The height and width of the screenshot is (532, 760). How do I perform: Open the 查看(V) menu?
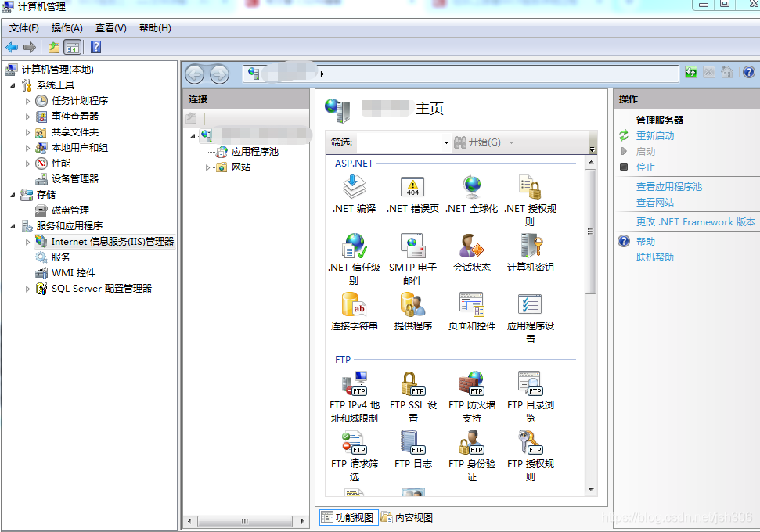[x=110, y=27]
